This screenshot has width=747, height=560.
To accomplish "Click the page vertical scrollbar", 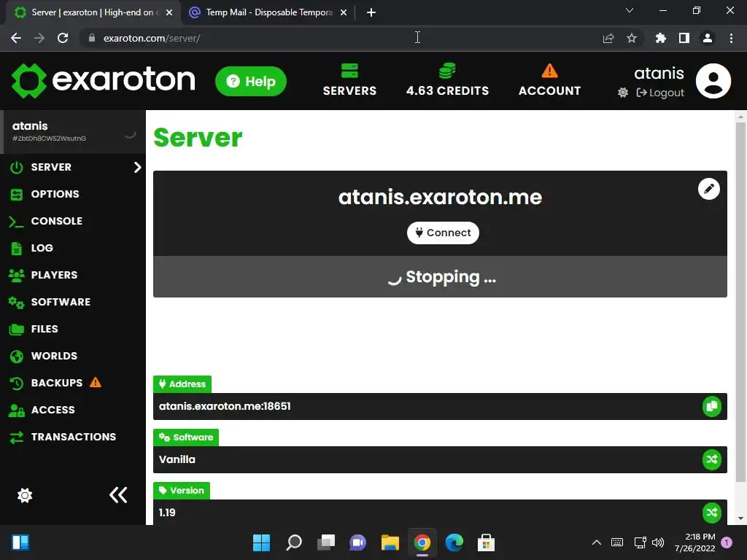I will coord(740,302).
